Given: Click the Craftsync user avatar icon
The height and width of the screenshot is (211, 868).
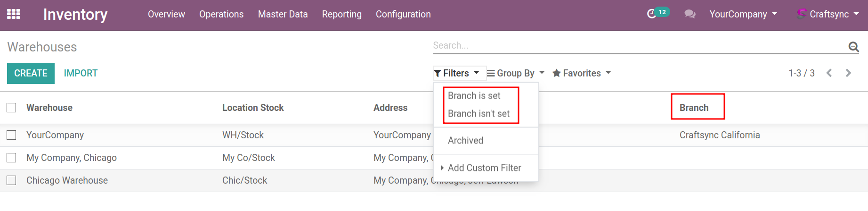Looking at the screenshot, I should 801,14.
